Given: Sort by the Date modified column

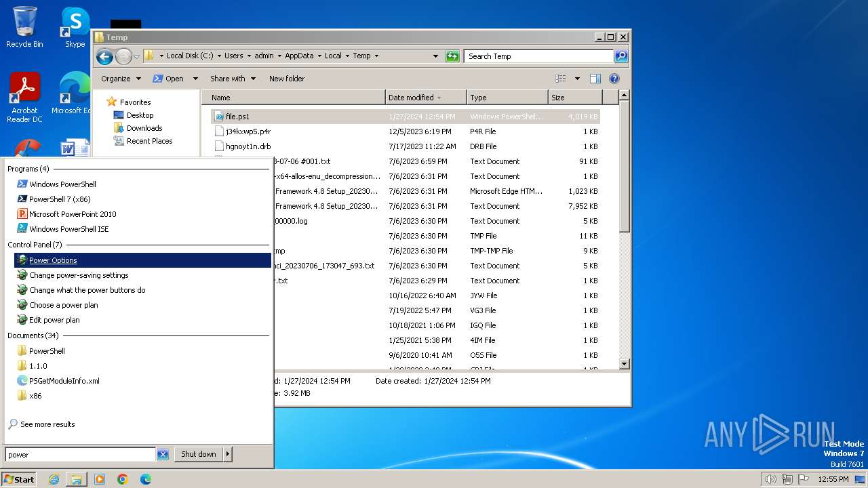Looking at the screenshot, I should point(426,98).
